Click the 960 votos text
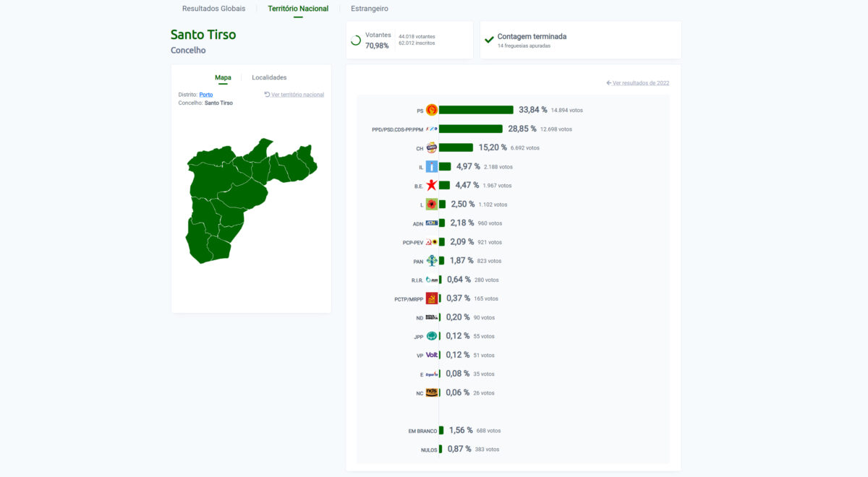The height and width of the screenshot is (477, 868). point(490,223)
